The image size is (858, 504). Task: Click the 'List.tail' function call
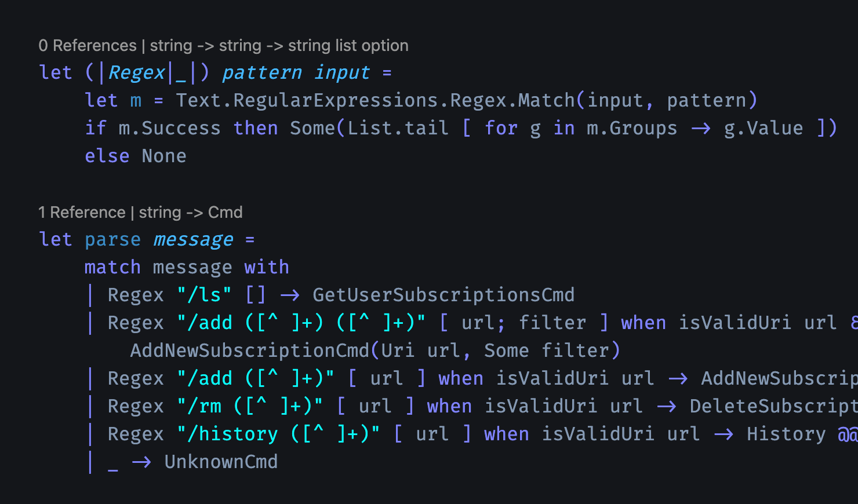click(x=398, y=128)
